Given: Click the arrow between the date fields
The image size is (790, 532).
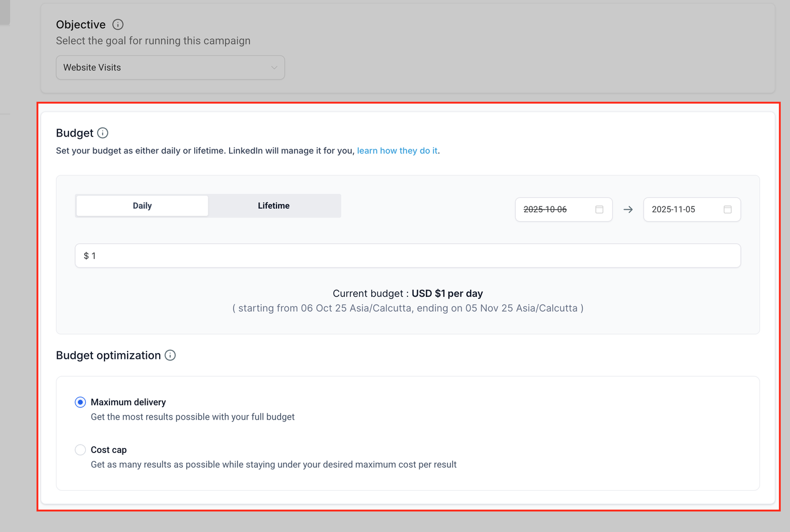Looking at the screenshot, I should click(x=628, y=209).
